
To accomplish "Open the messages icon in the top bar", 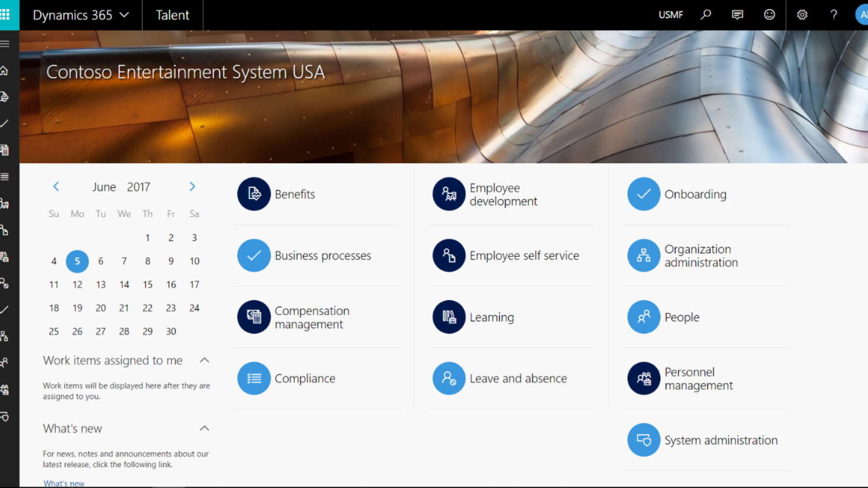I will [737, 15].
